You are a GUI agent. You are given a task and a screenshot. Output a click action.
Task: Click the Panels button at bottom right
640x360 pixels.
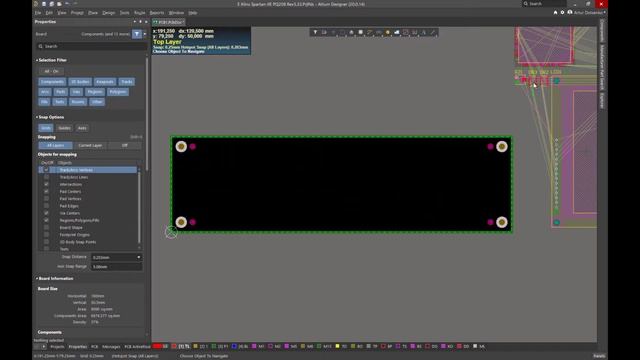(599, 356)
